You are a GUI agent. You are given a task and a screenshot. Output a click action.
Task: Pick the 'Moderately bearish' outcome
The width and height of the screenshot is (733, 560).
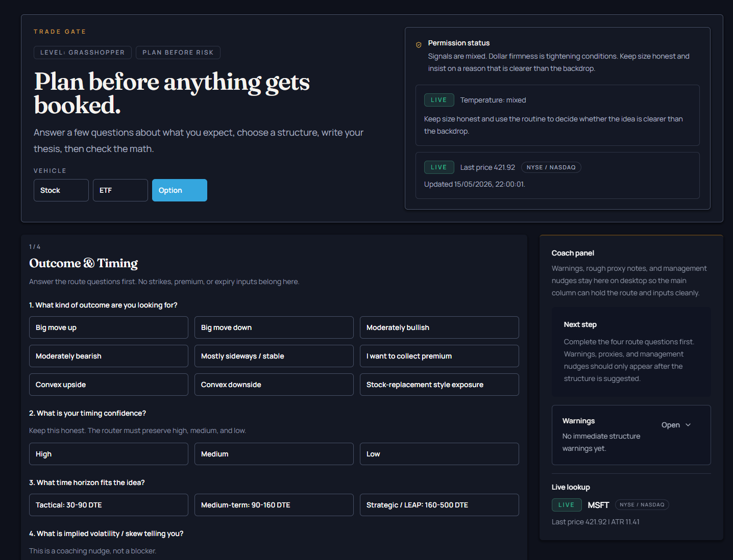(x=109, y=356)
